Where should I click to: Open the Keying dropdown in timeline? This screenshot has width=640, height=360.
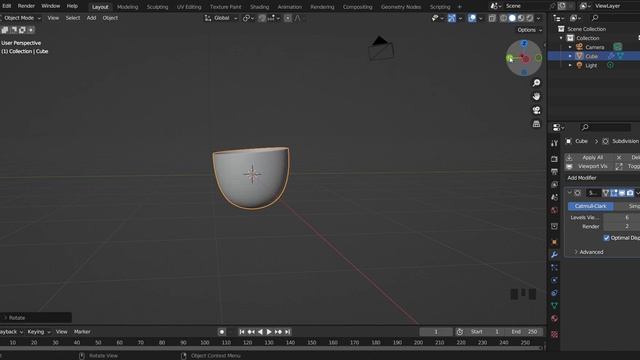click(39, 332)
